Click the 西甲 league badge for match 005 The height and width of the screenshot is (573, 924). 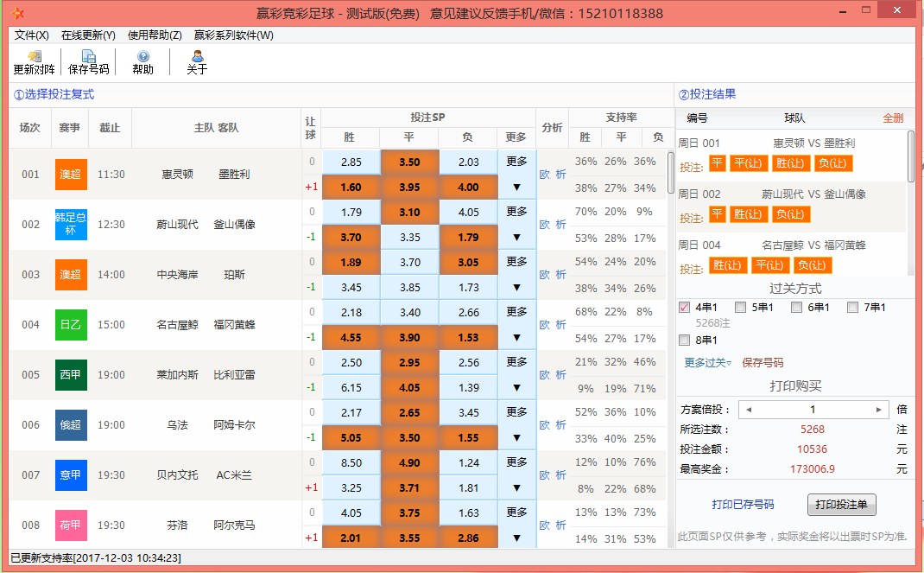coord(71,375)
